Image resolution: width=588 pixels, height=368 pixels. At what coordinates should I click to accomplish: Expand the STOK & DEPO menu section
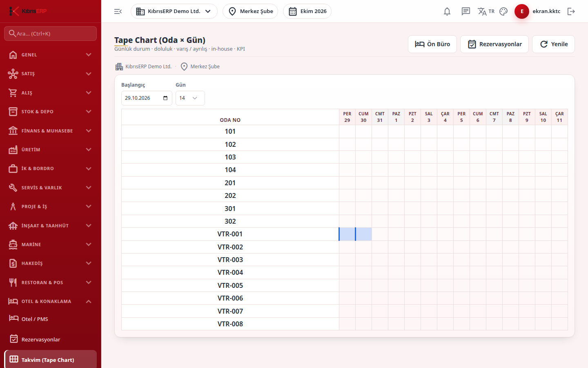coord(51,112)
